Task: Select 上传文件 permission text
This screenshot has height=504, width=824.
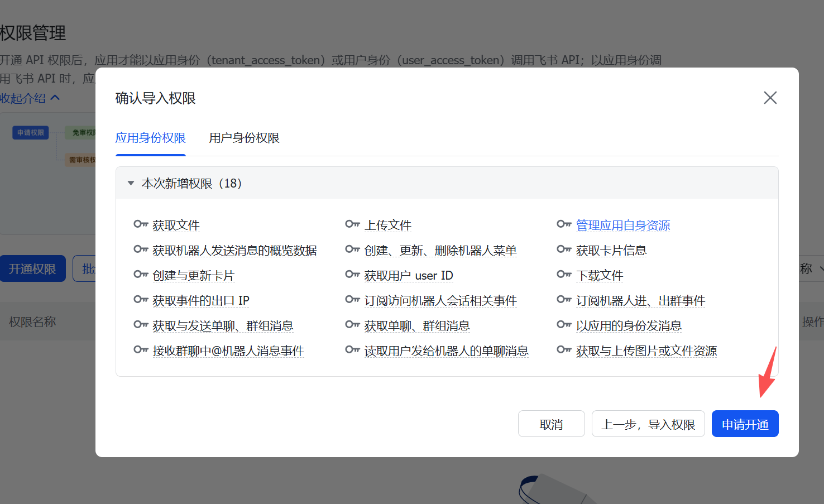Action: click(388, 225)
